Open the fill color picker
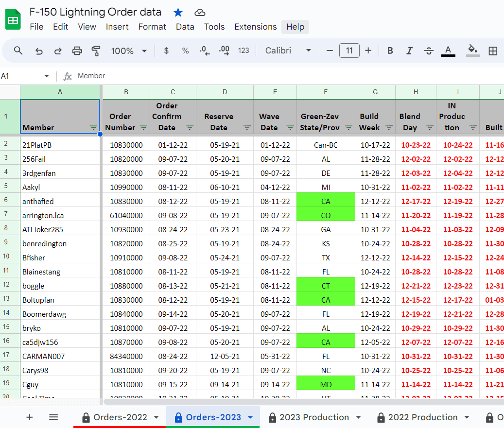Screen dimensions: 504x428 (x=472, y=50)
